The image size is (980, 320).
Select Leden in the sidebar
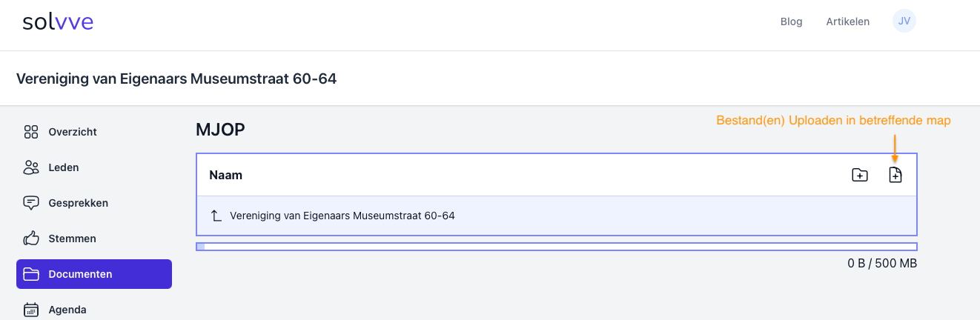tap(64, 167)
